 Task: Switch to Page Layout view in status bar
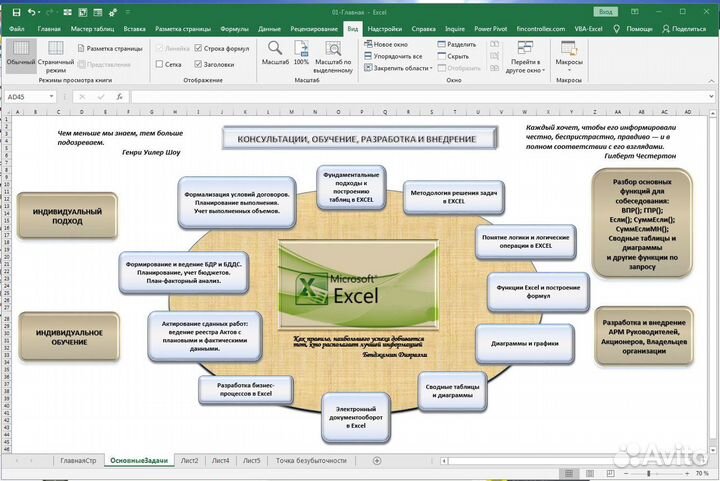click(590, 473)
